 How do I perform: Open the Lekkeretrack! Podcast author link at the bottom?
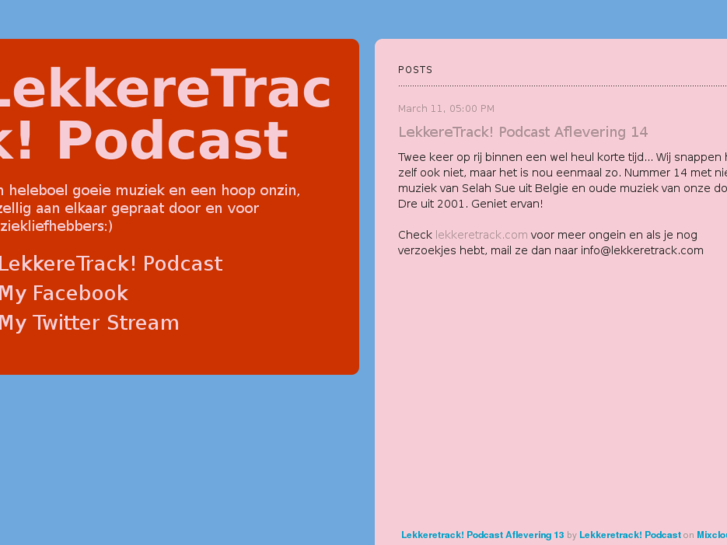pos(630,535)
